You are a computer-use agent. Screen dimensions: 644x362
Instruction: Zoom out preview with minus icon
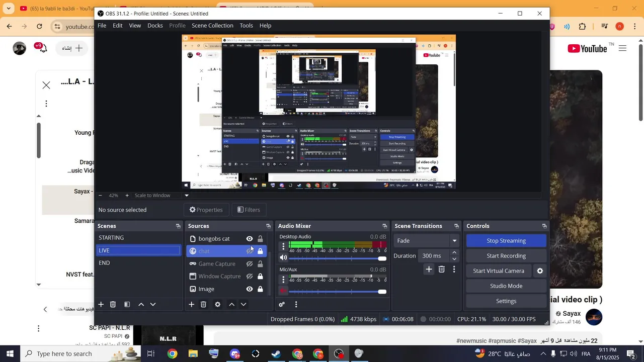100,196
